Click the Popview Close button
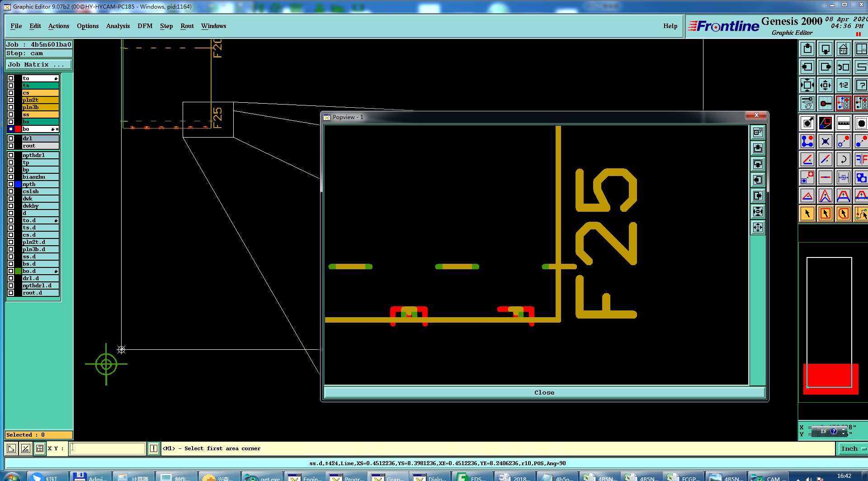868x481 pixels. [544, 392]
